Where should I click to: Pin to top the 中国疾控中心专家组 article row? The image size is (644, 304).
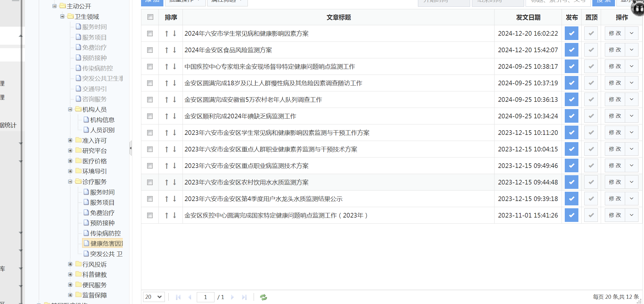(x=591, y=66)
